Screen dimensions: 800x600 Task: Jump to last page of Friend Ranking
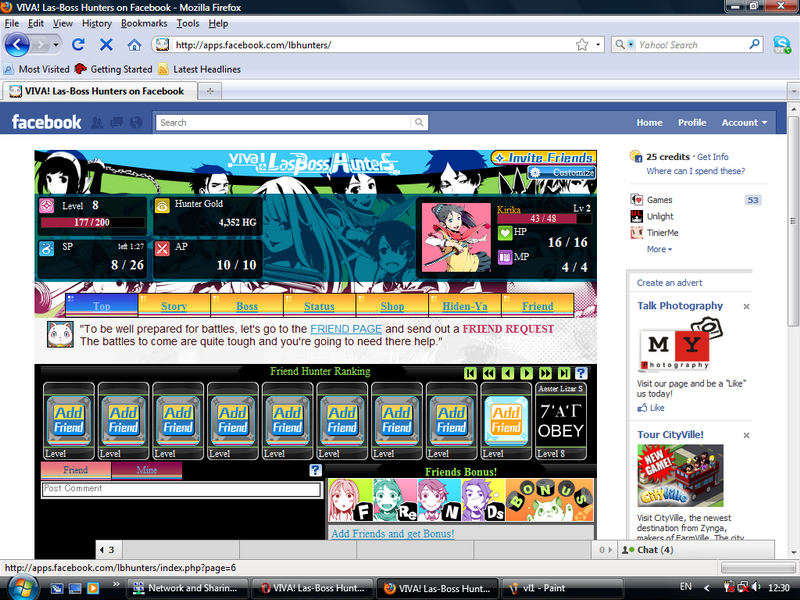(563, 373)
